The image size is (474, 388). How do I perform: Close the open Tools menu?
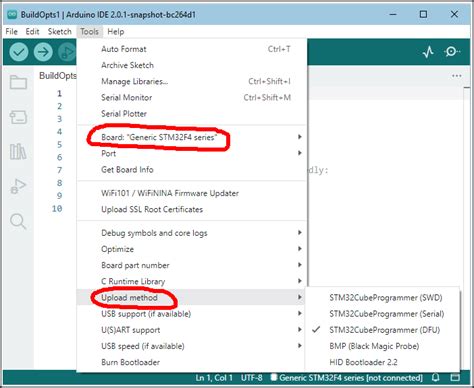tap(89, 32)
